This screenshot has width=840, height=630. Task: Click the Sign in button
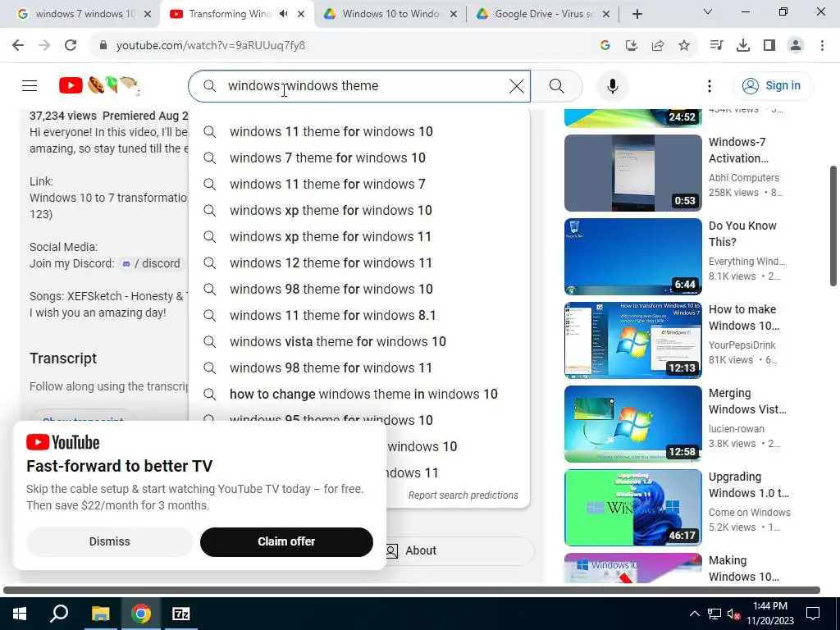[x=773, y=85]
